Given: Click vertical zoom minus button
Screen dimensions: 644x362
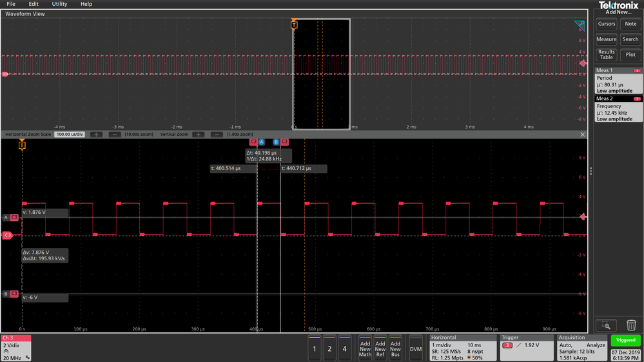Looking at the screenshot, I should [217, 135].
